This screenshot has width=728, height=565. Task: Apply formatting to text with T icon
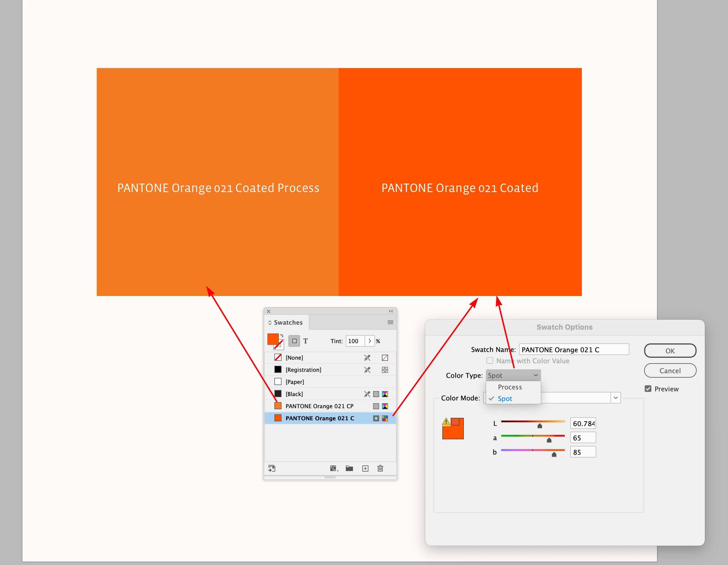click(305, 341)
